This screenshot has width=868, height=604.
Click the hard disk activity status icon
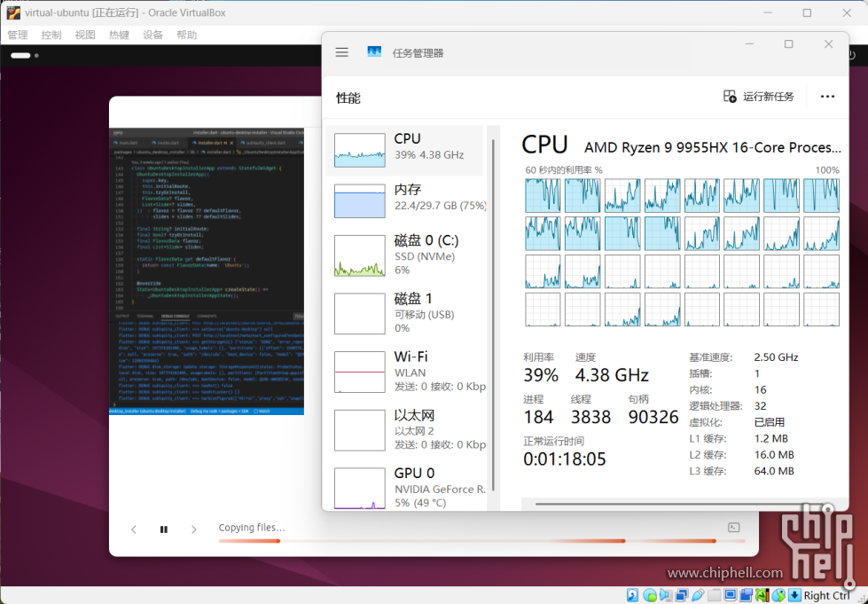click(633, 595)
